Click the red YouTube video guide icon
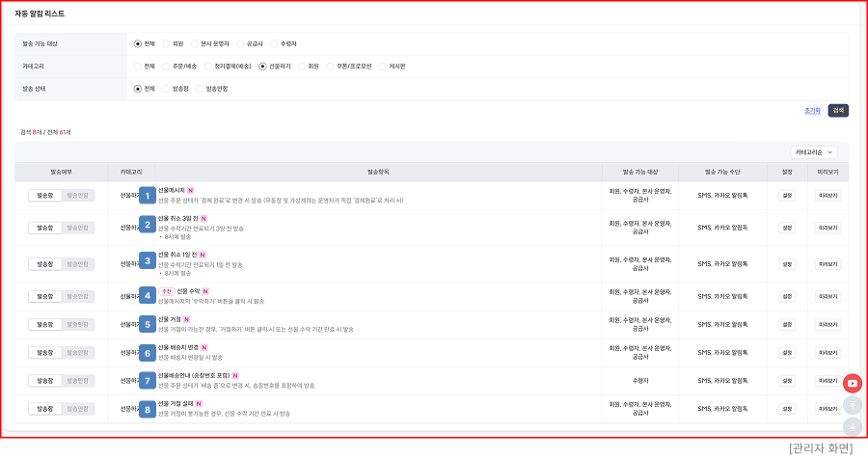 (852, 383)
